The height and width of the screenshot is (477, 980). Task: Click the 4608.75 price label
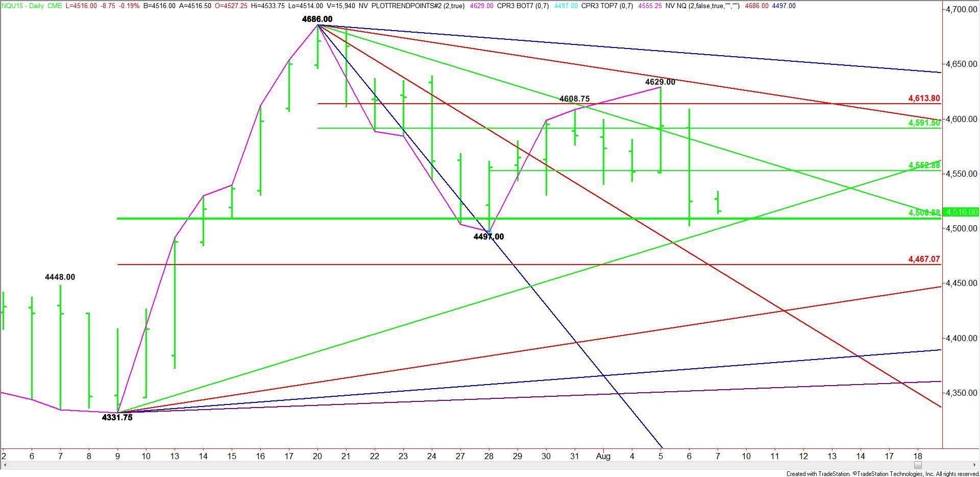[x=574, y=99]
